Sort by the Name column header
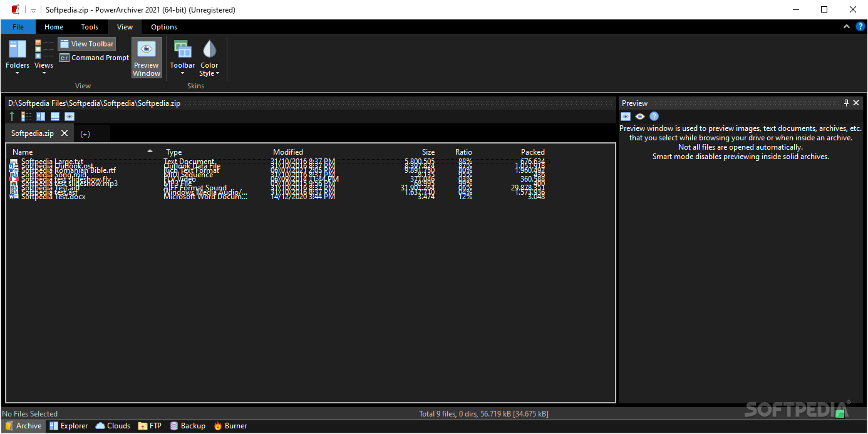868x434 pixels. (23, 152)
